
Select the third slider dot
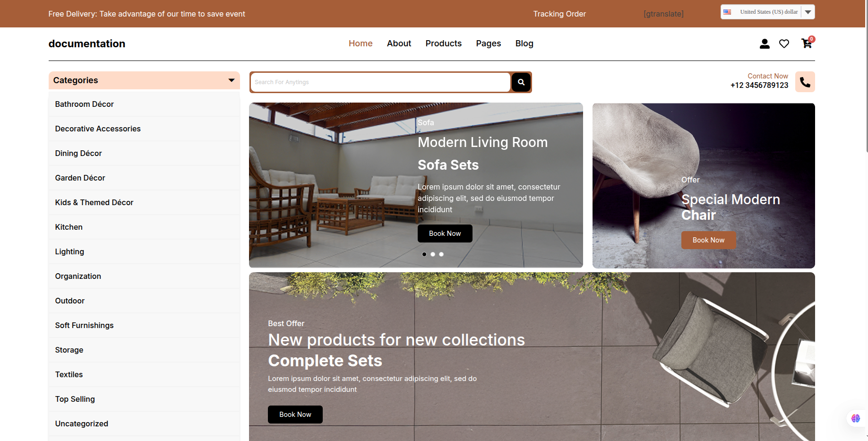coord(441,254)
